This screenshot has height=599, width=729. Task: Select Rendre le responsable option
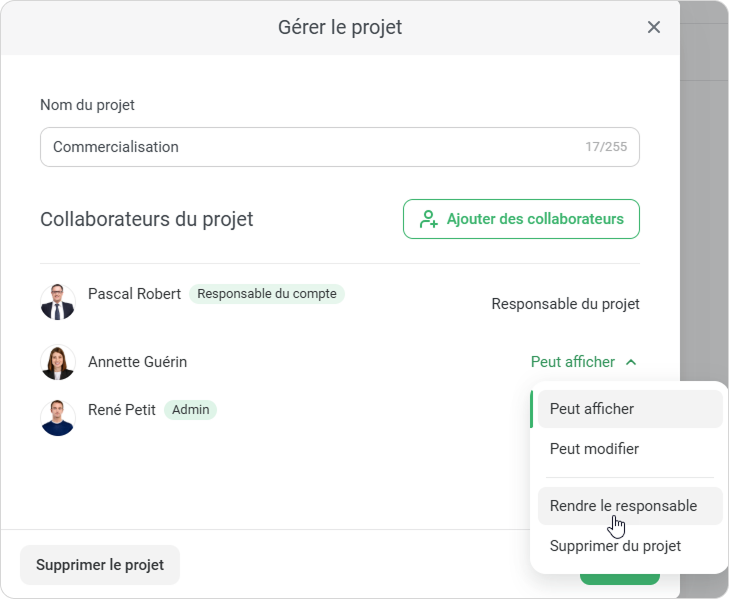[623, 506]
